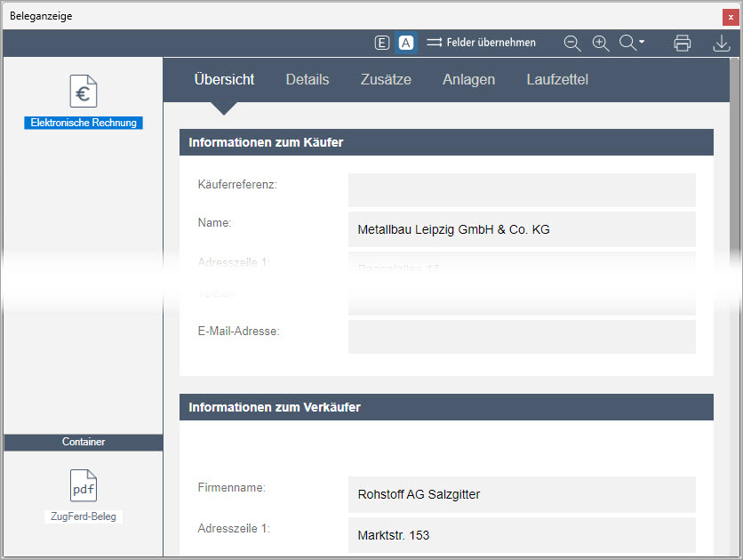Click the E-Mail-Adresse input field
The image size is (743, 560).
[x=522, y=337]
